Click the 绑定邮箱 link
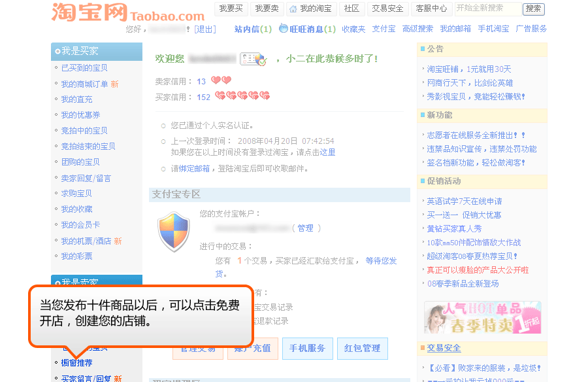This screenshot has width=588, height=382. 194,169
